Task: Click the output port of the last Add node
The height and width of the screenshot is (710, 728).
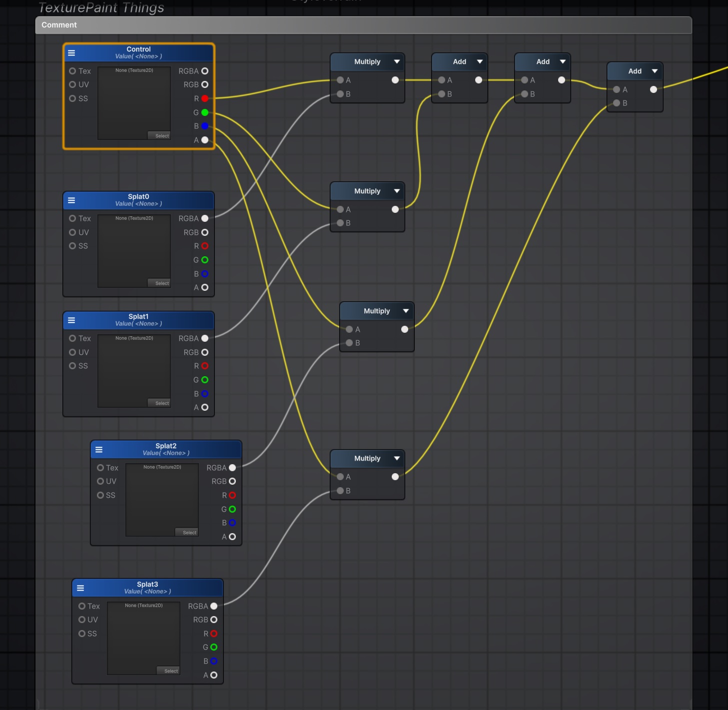Action: click(x=654, y=89)
